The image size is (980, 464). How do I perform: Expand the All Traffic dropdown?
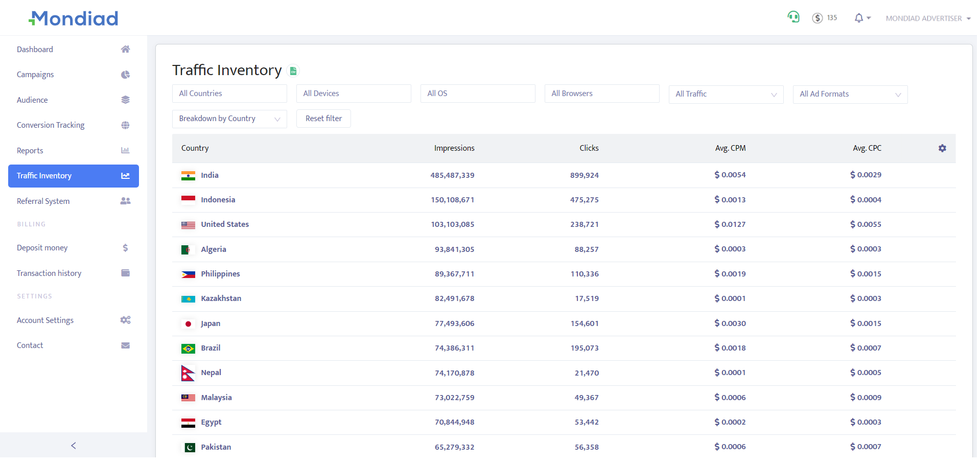pyautogui.click(x=726, y=95)
